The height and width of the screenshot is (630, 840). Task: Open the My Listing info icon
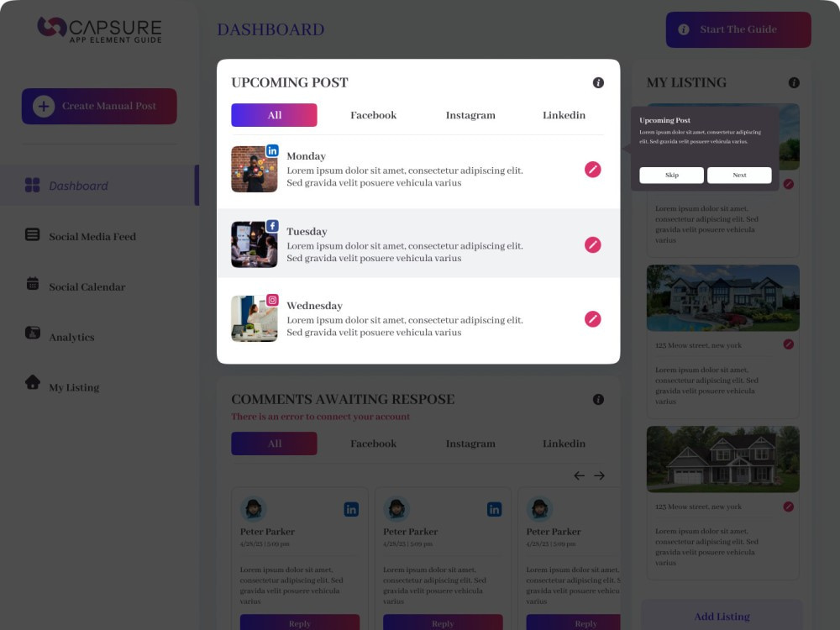(794, 82)
